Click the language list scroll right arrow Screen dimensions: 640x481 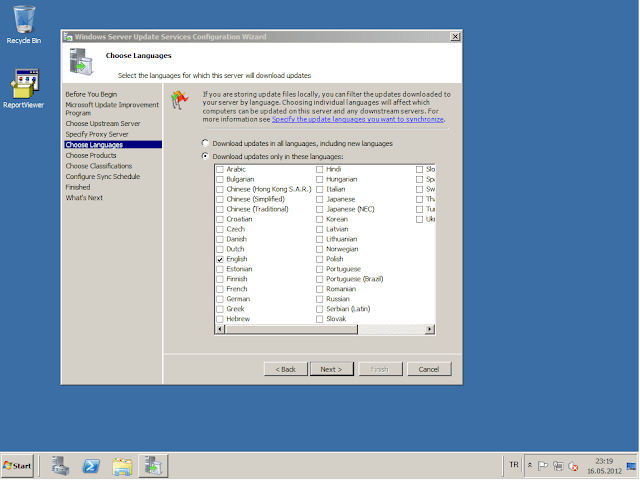[431, 327]
